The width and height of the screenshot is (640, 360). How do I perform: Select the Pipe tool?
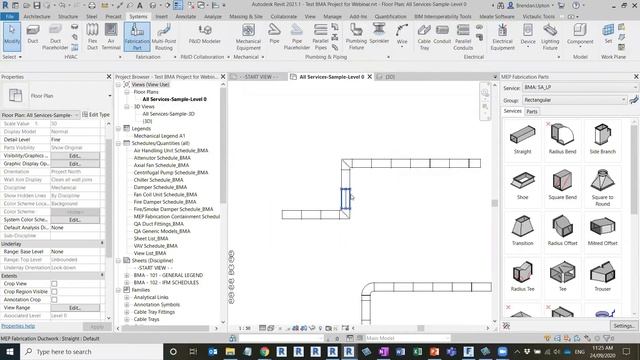pos(274,34)
